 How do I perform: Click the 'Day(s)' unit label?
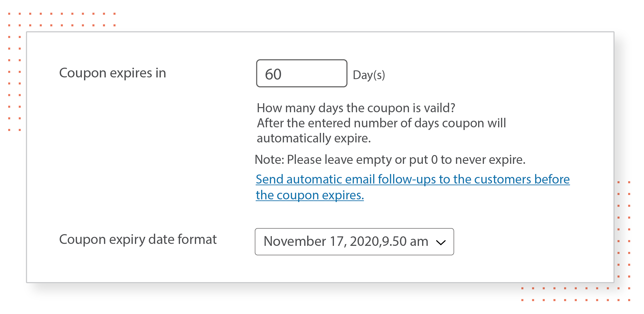coord(369,75)
